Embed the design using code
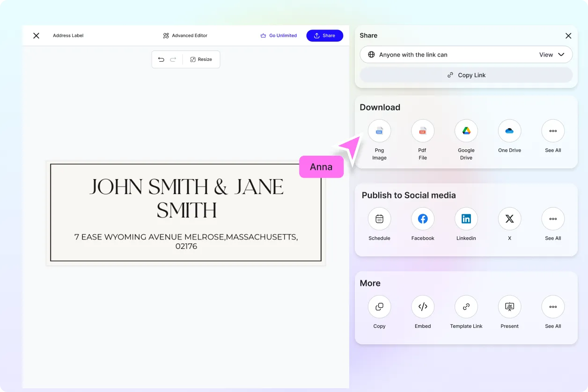This screenshot has width=588, height=392. (422, 306)
